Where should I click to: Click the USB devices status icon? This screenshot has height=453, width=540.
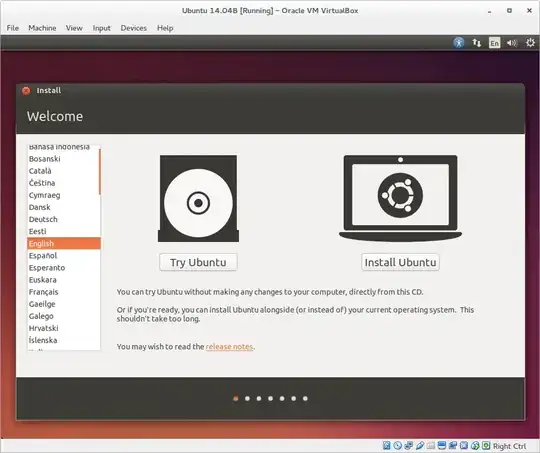click(420, 445)
